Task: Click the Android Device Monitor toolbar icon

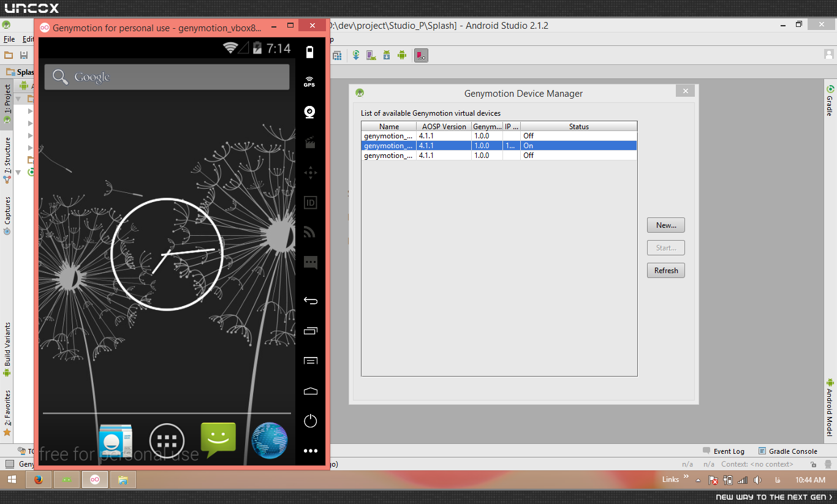Action: [x=402, y=55]
